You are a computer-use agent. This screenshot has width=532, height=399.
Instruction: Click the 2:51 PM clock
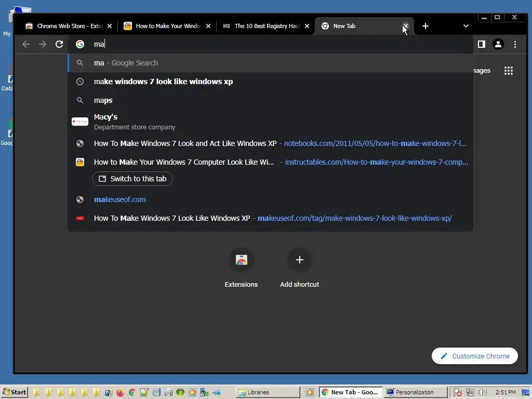pyautogui.click(x=506, y=392)
